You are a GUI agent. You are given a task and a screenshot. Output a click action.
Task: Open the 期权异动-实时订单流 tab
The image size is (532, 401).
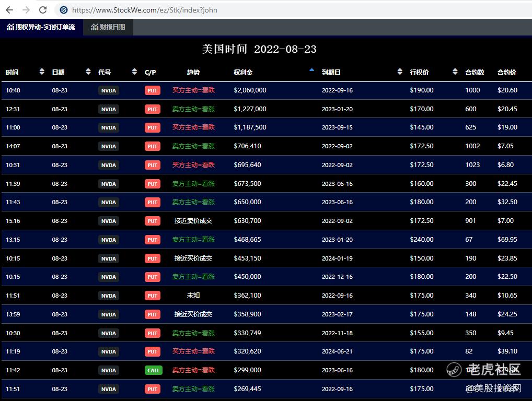(41, 27)
